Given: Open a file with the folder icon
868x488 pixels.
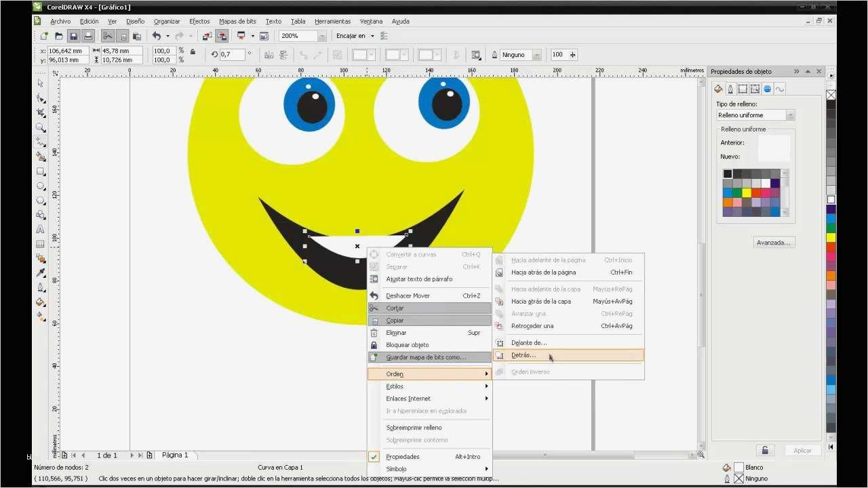Looking at the screenshot, I should pyautogui.click(x=59, y=36).
